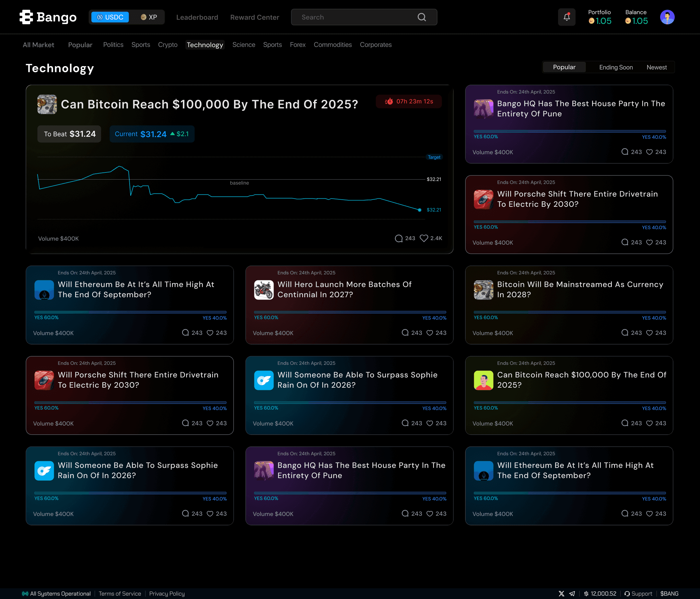Like the Hero Centinnial batches market
This screenshot has height=599, width=700.
429,333
